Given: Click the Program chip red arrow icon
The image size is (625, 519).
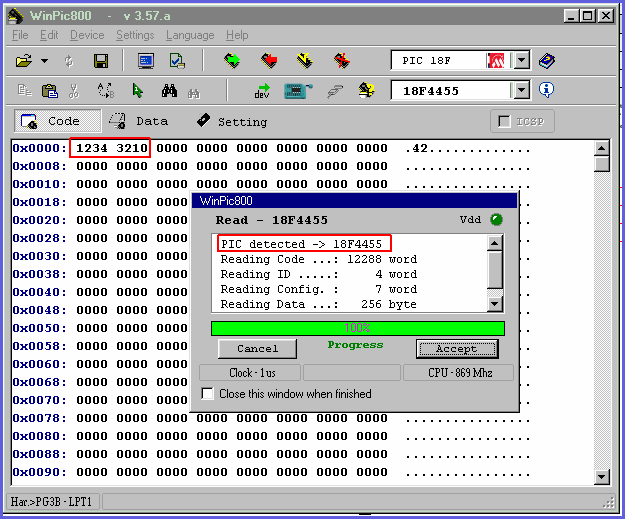Looking at the screenshot, I should point(269,61).
